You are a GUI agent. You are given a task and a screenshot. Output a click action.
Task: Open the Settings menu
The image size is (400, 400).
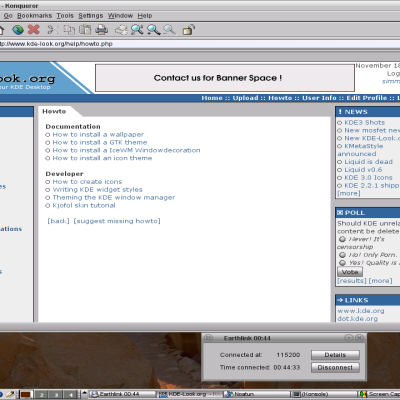click(91, 16)
